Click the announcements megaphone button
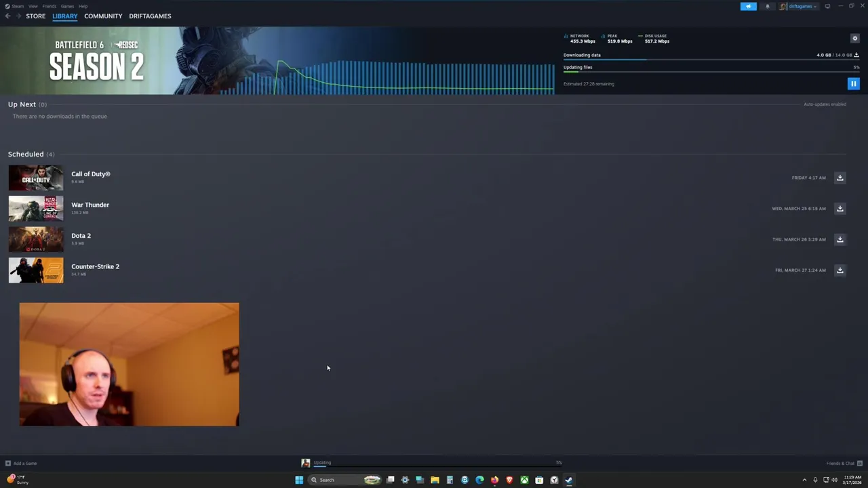 tap(748, 6)
